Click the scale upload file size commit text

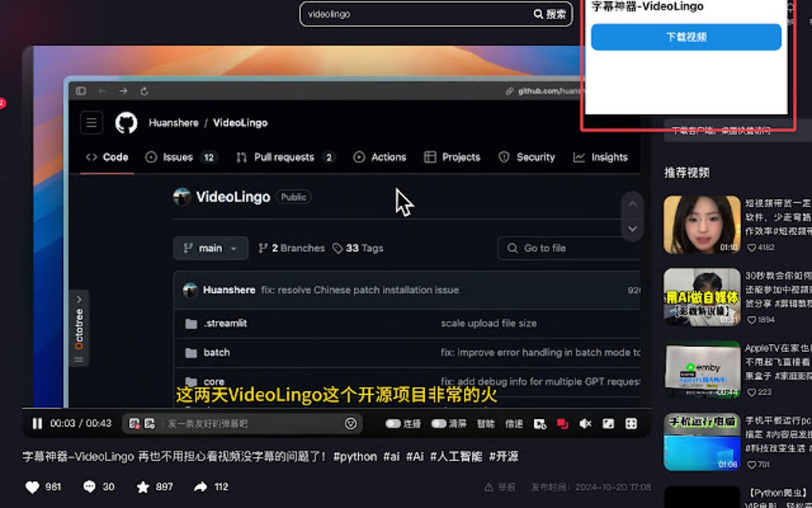pos(488,323)
